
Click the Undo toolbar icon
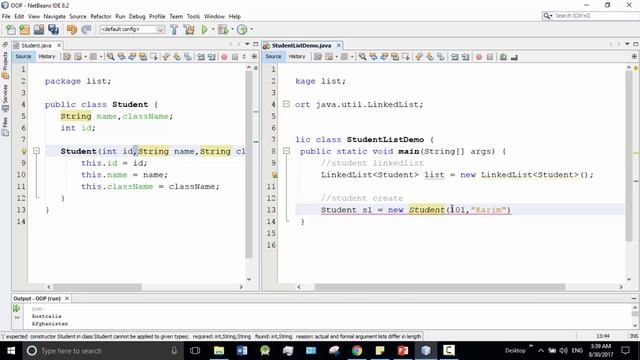pos(72,29)
